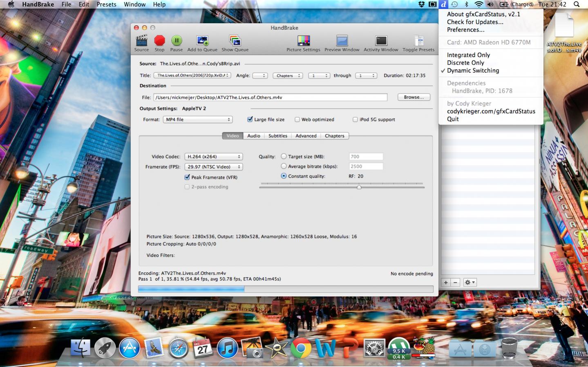
Task: Click the destination File path field
Action: pyautogui.click(x=270, y=98)
